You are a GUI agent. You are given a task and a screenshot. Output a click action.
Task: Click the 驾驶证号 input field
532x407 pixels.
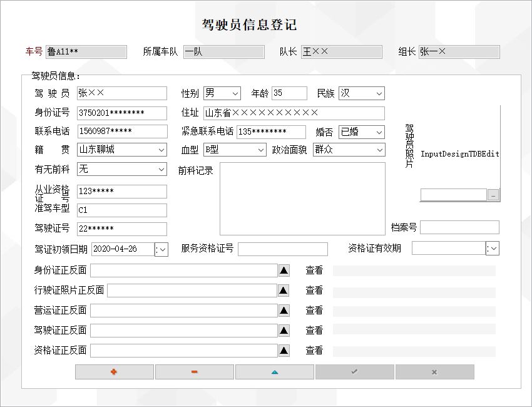[x=122, y=229]
